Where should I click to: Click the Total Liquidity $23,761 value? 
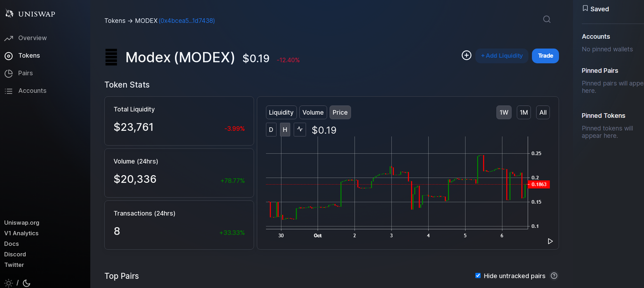point(134,127)
